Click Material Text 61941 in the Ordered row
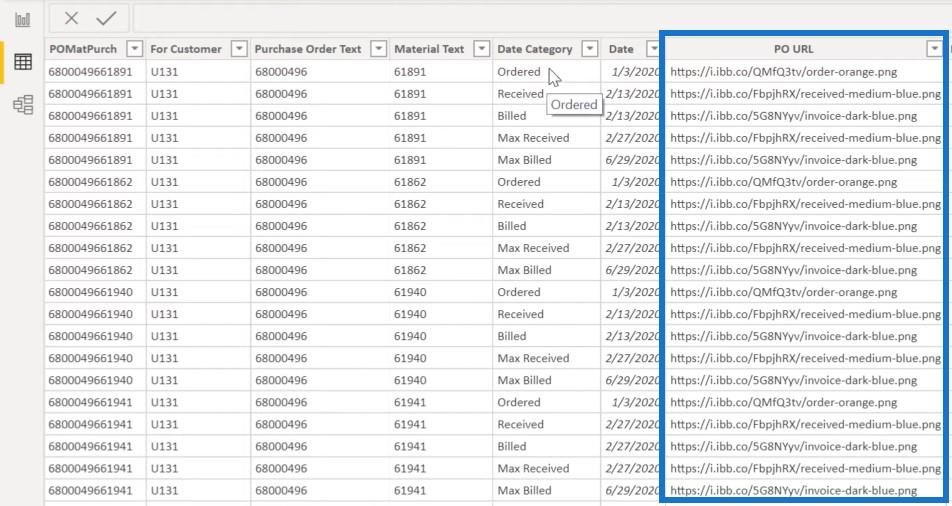952x506 pixels. pyautogui.click(x=410, y=402)
